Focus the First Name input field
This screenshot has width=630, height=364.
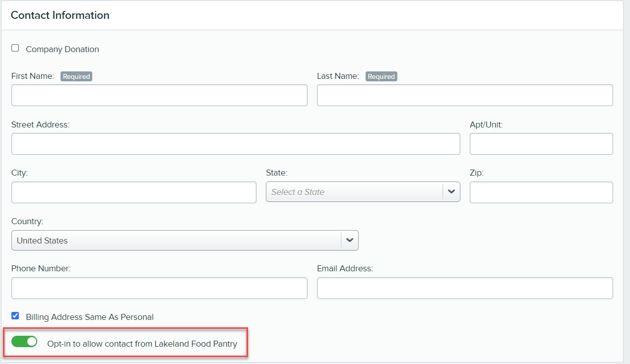(159, 95)
